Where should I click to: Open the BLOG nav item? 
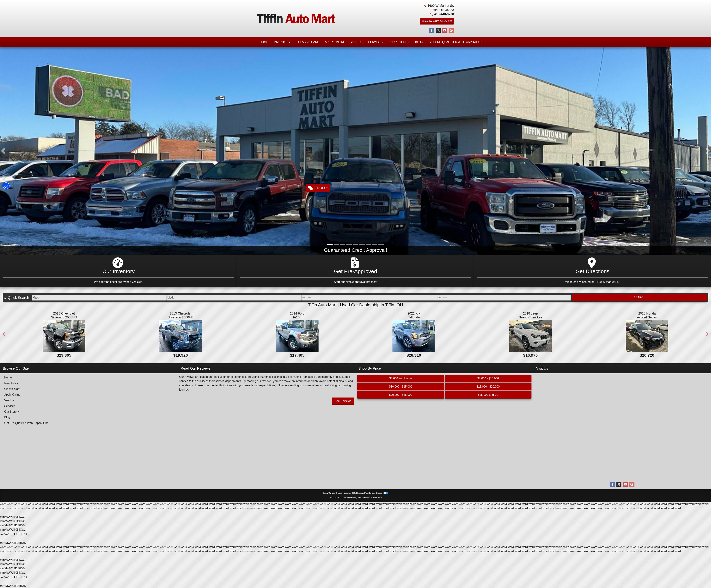pos(419,42)
